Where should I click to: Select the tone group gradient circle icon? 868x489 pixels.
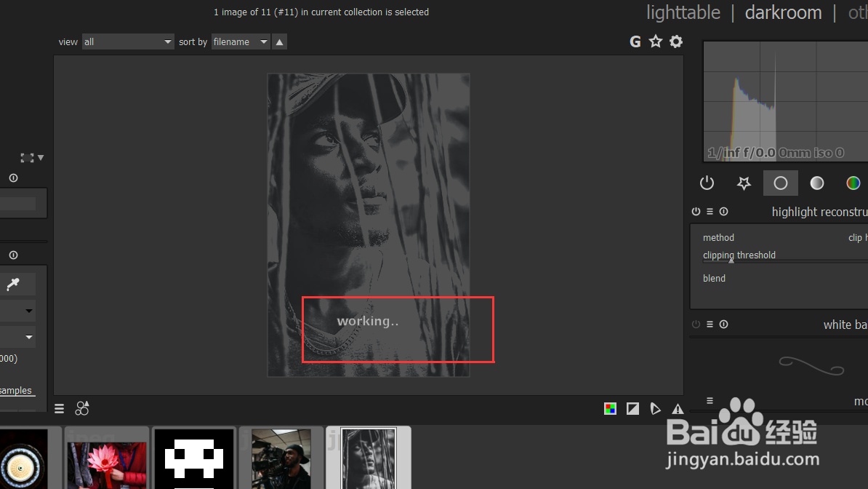point(817,183)
